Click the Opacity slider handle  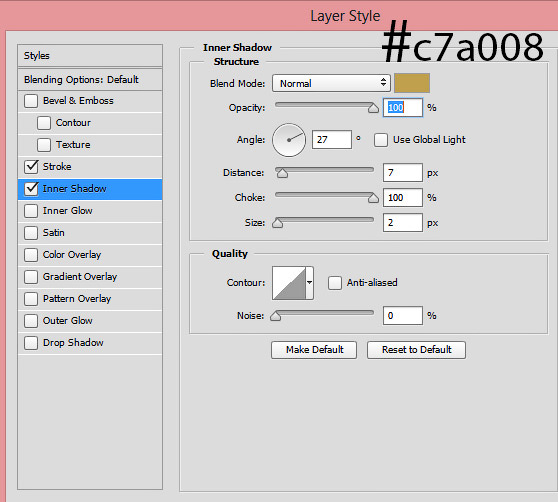coord(373,108)
